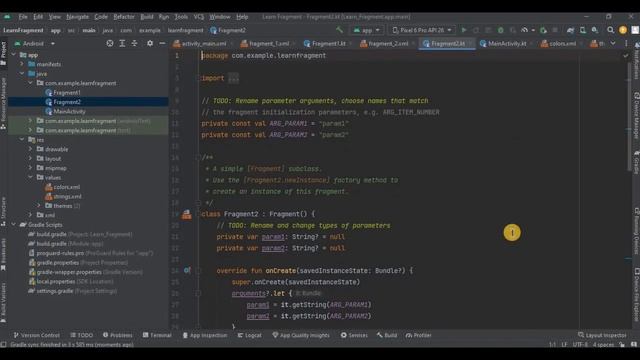This screenshot has width=640, height=360.
Task: Click the Attach Debugger to Android Process icon
Action: point(543,30)
